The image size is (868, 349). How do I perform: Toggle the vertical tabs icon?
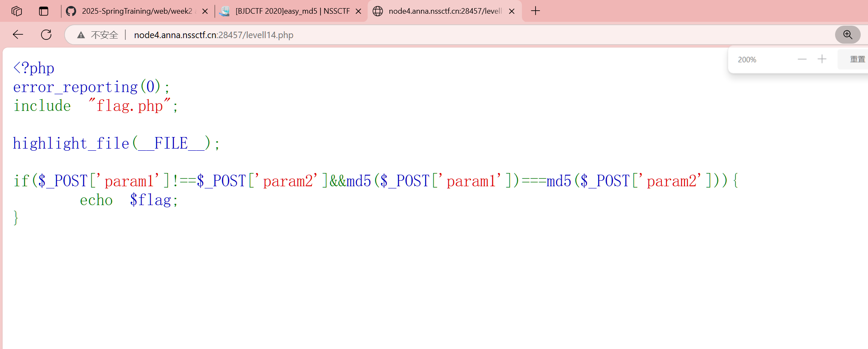pyautogui.click(x=44, y=11)
